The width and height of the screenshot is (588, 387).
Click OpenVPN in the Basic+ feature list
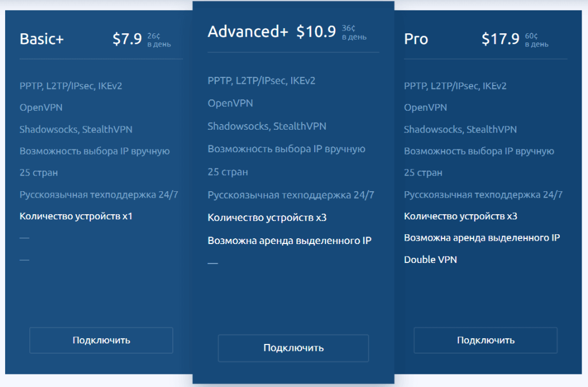[x=41, y=107]
